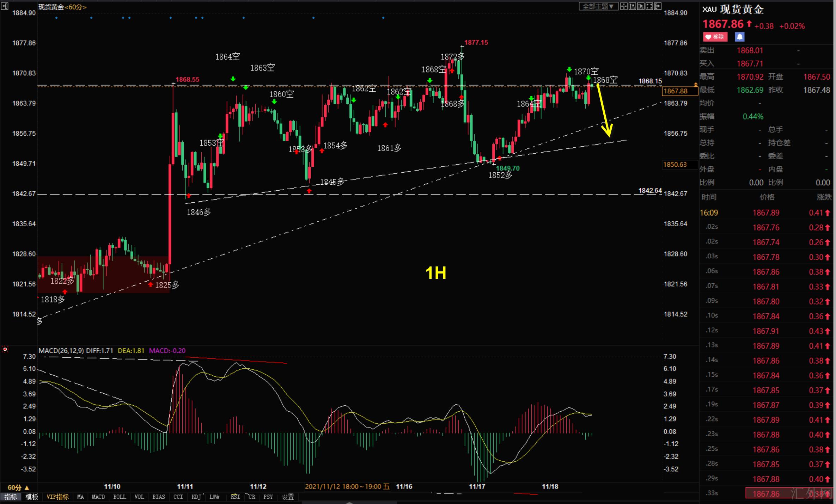Open indicator 设置 settings

pos(288,497)
